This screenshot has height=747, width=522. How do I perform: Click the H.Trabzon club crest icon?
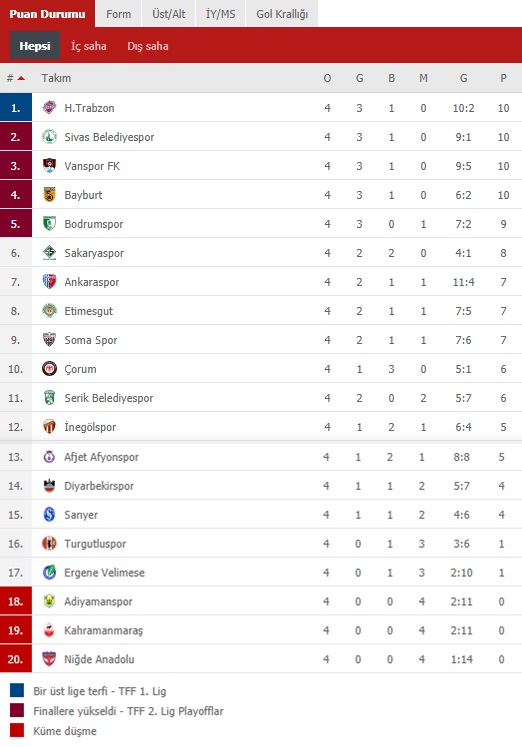click(49, 108)
